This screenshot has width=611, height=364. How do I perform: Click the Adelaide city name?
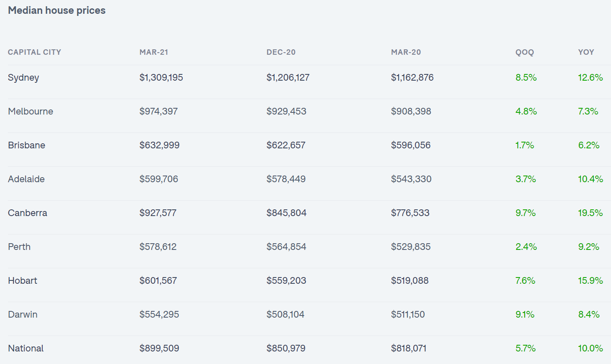click(26, 179)
